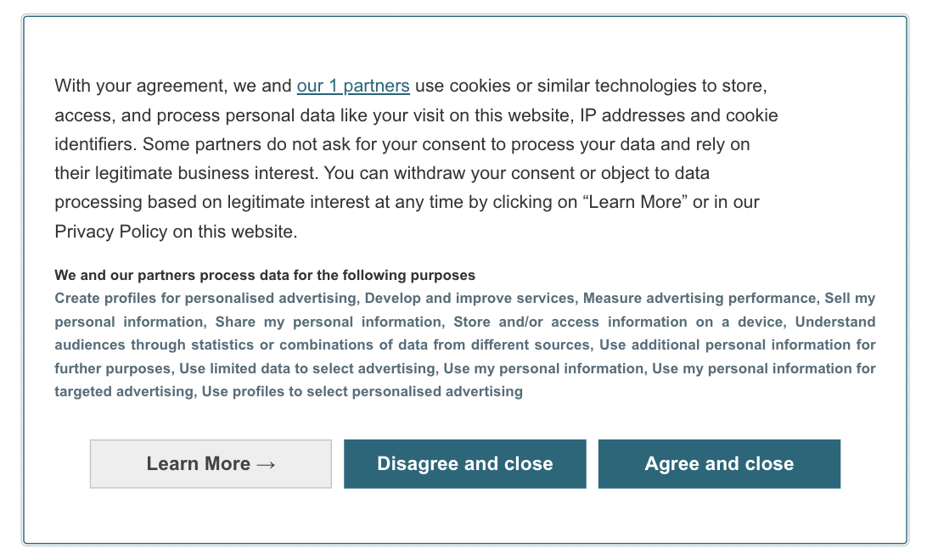Select "Understand audiences through statistics" purpose
This screenshot has height=560, width=927.
255,344
